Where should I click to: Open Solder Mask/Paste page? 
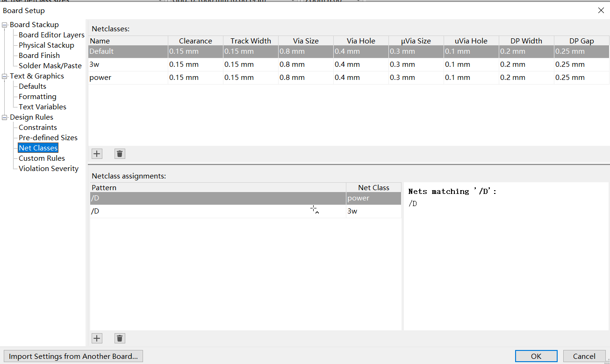click(50, 66)
